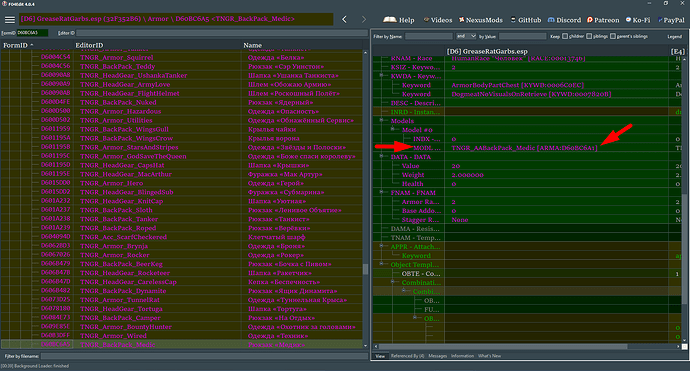Click the Videos icon
The image size is (690, 371).
(x=426, y=20)
